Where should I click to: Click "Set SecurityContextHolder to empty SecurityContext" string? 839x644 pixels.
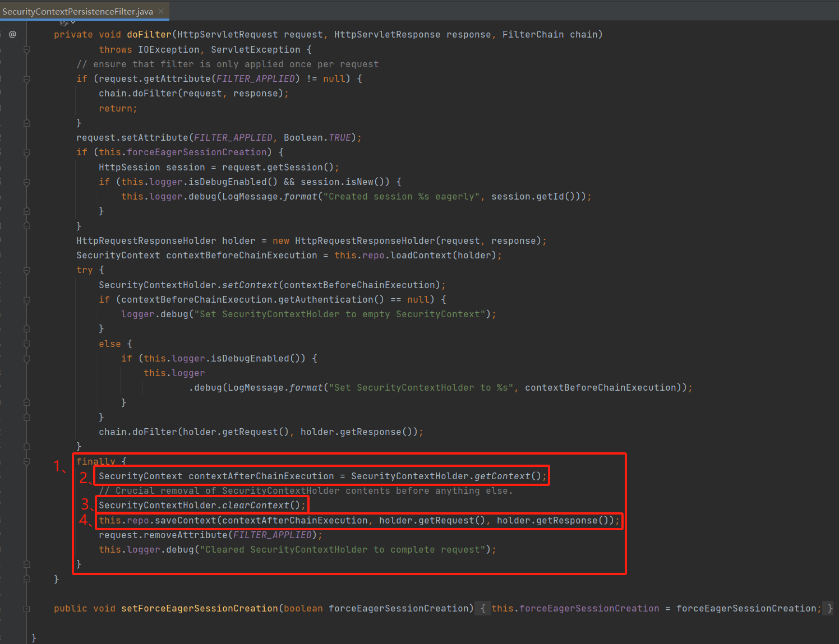coord(339,314)
